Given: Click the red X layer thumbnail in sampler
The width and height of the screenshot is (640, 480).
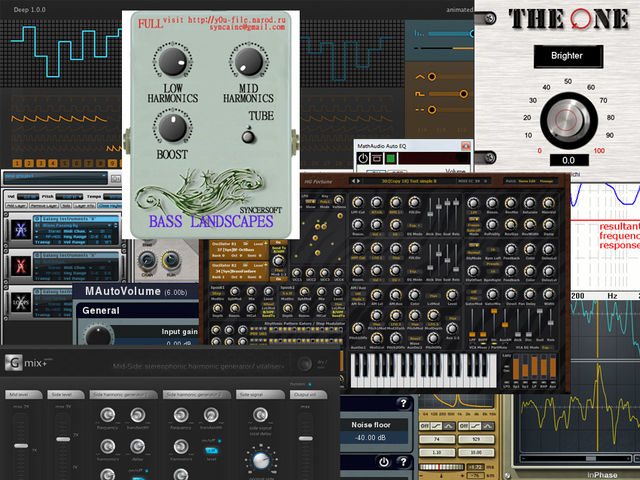Looking at the screenshot, I should point(21,266).
